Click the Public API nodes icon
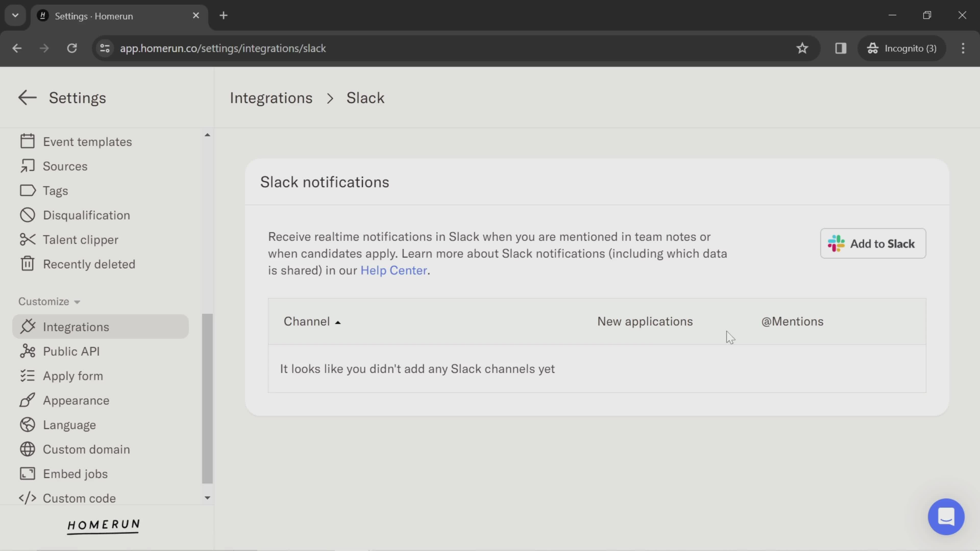This screenshot has height=551, width=980. click(x=27, y=351)
